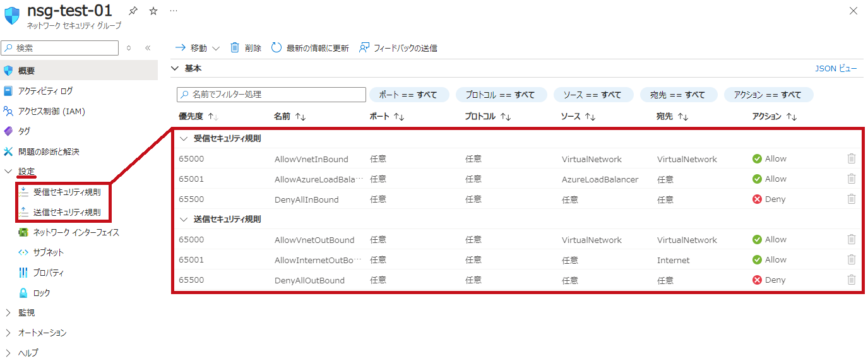Toggle the sidebar expand/collapse up-down arrows
Screen dimensions: 868x361
[x=129, y=48]
